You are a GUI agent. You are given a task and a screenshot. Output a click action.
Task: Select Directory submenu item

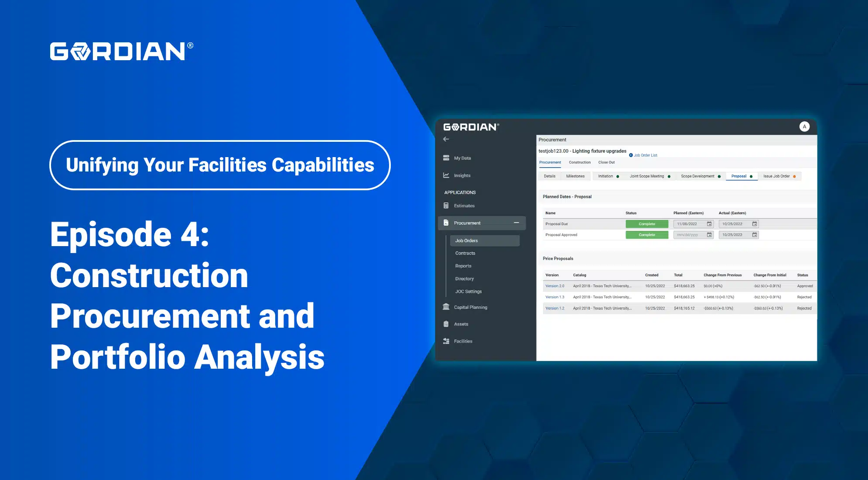pos(464,278)
